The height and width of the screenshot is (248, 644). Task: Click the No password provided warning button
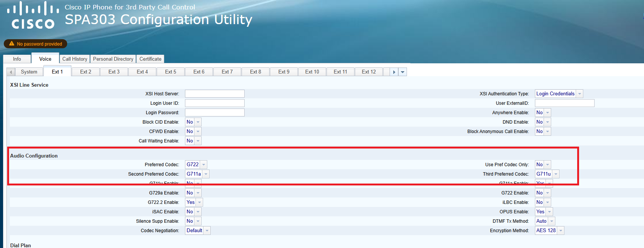pyautogui.click(x=35, y=44)
